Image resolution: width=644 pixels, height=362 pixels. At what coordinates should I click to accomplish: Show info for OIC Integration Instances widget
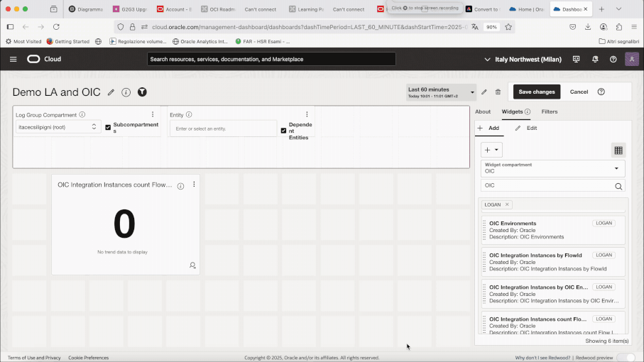pos(181,187)
